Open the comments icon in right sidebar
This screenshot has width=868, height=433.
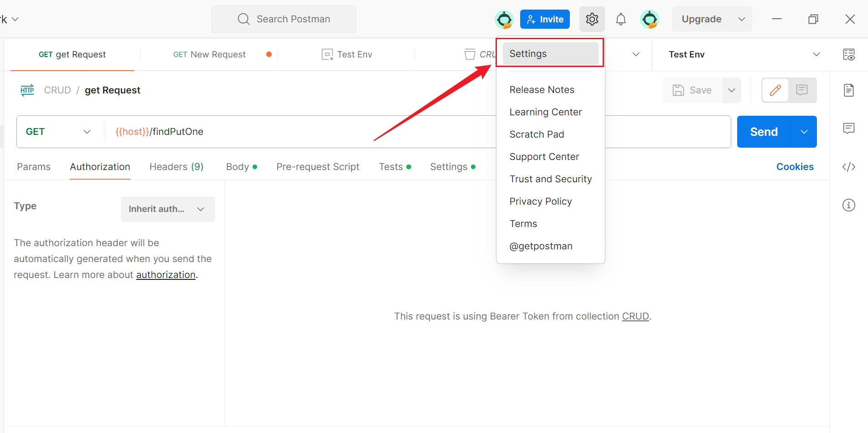pyautogui.click(x=848, y=128)
